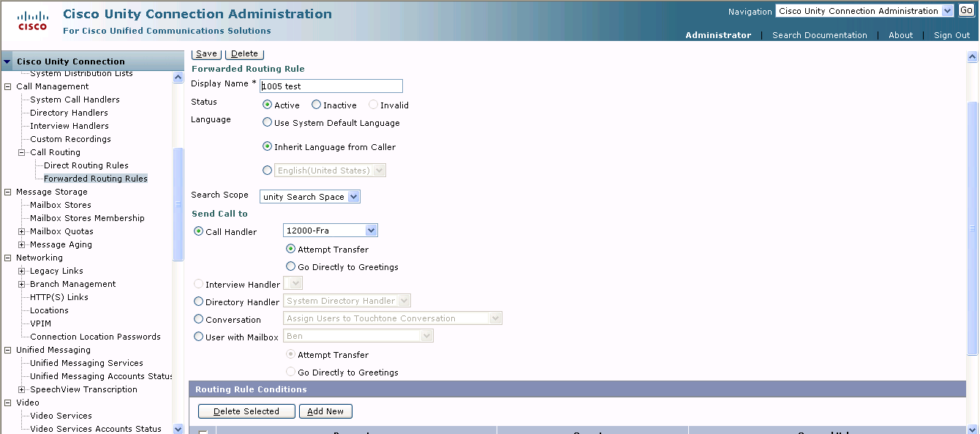Open HTTP(S) Links

(59, 297)
